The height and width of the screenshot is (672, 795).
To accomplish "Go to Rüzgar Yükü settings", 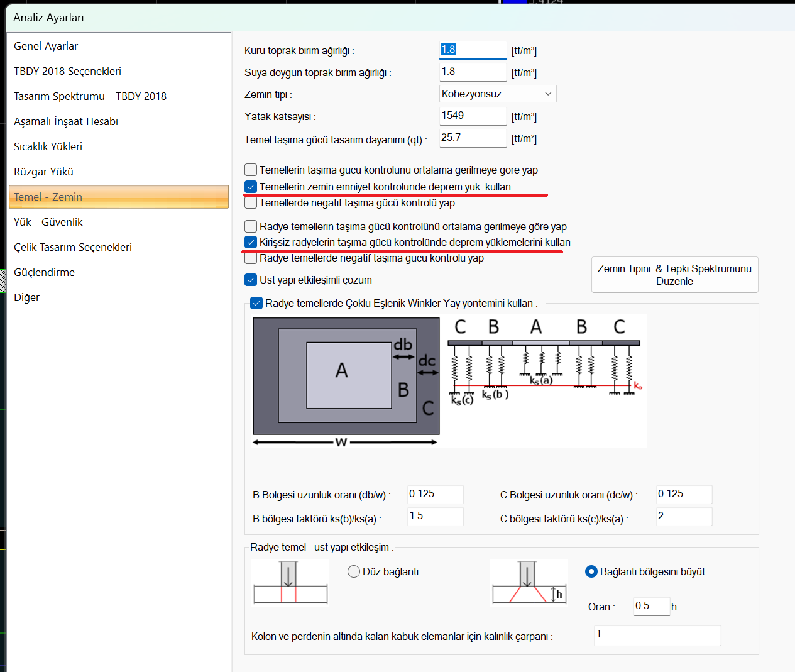I will click(x=43, y=172).
